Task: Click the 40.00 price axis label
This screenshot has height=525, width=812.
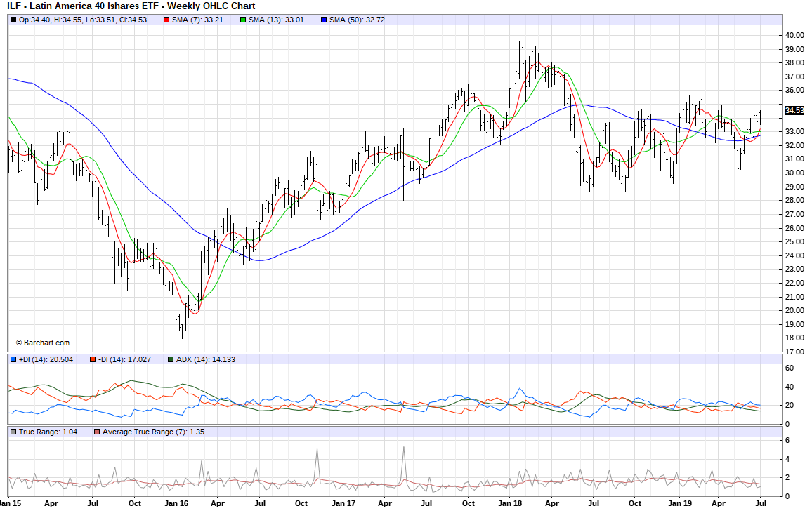Action: [x=794, y=36]
